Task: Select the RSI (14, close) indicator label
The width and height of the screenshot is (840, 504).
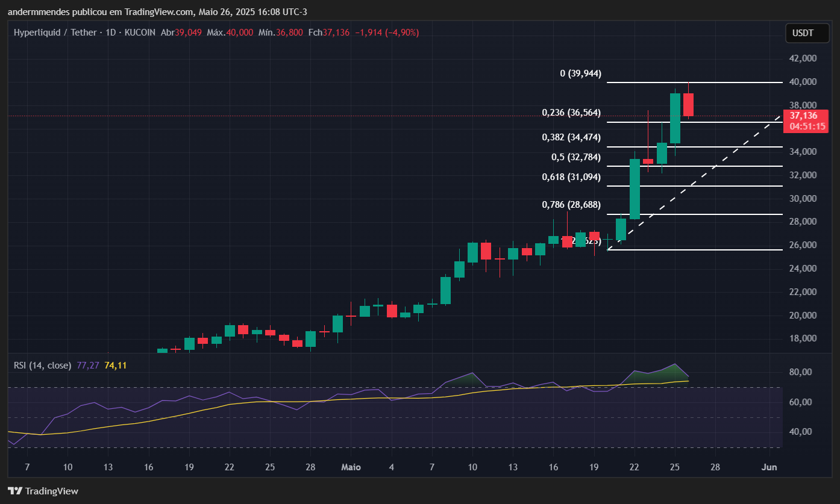Action: [x=43, y=366]
